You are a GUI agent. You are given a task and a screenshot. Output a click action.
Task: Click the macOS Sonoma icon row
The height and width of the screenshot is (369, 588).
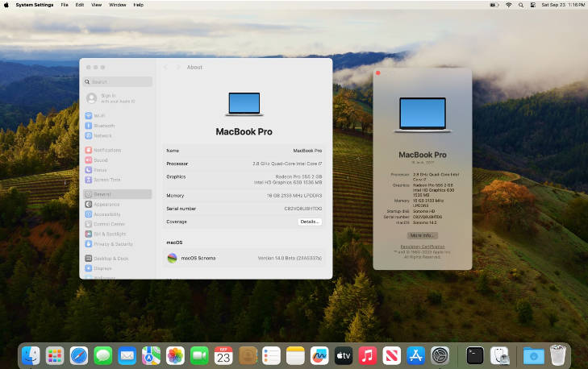244,258
